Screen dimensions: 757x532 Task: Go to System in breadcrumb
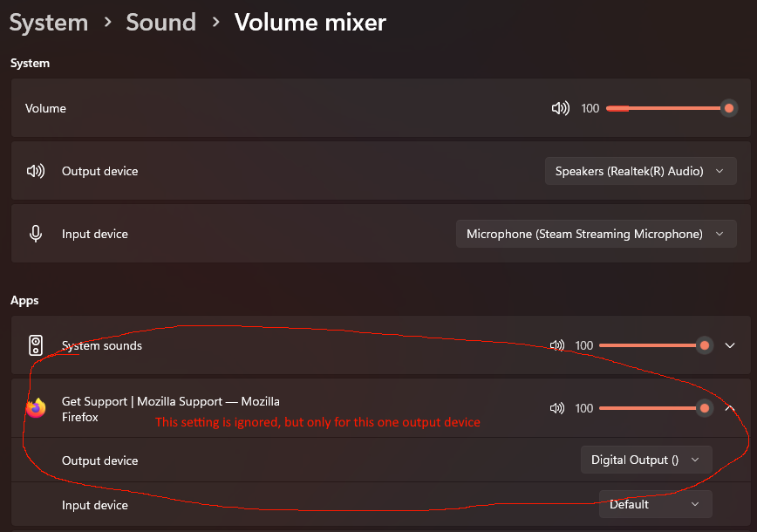coord(49,22)
